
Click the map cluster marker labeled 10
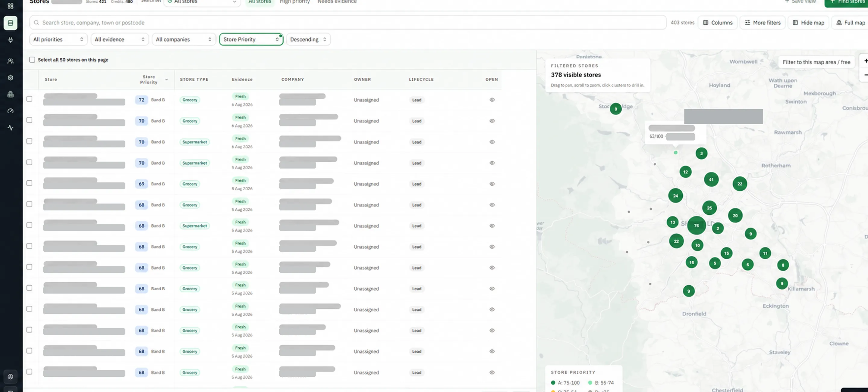coord(697,245)
